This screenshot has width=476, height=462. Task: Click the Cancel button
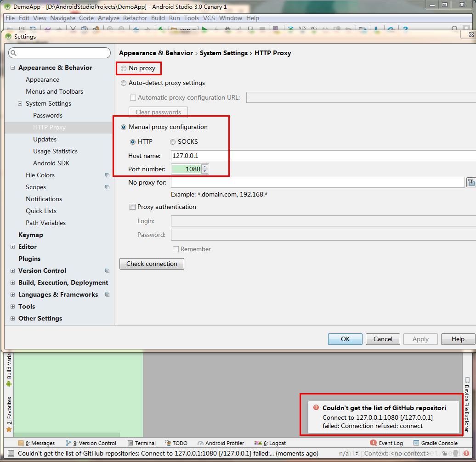383,339
